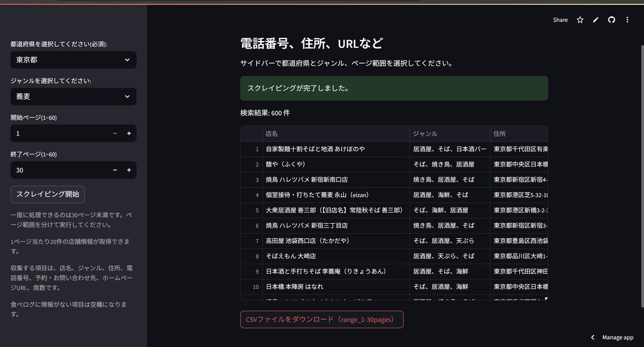Increase the 終了ページ value
The image size is (644, 347).
(129, 170)
